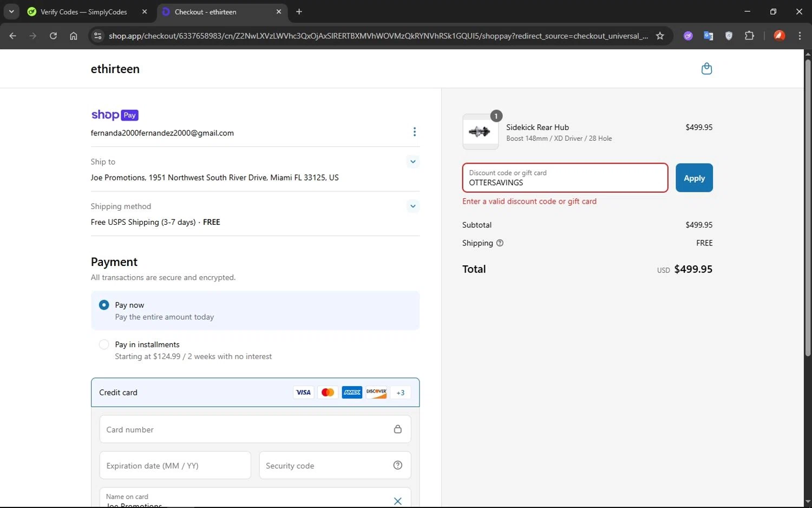Screen dimensions: 812x508
Task: Click the Security code field
Action: (x=335, y=465)
